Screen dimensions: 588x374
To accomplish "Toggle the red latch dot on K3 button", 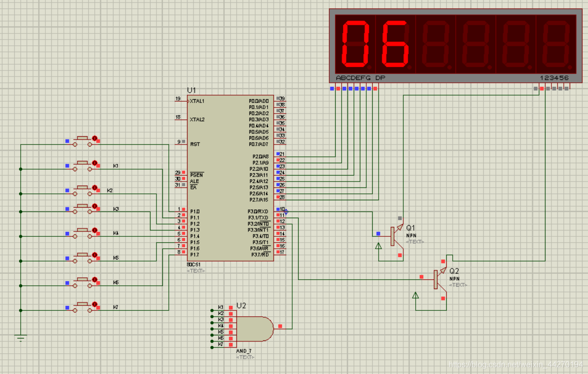I will click(94, 206).
